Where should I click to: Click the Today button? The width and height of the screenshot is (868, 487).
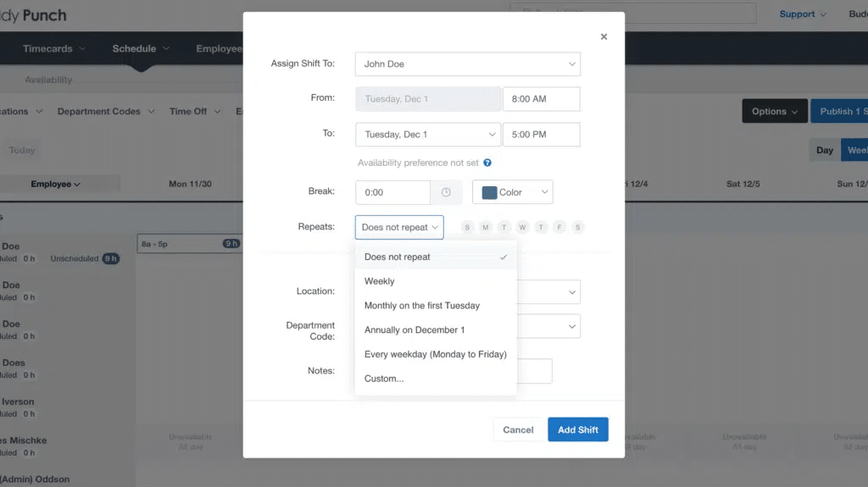22,150
